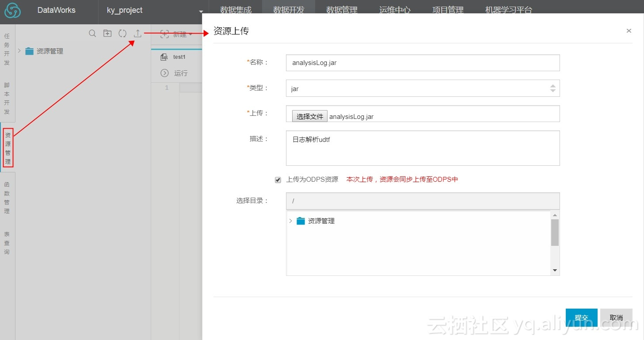This screenshot has width=644, height=340.
Task: Click directory list scrollbar thumb
Action: point(555,233)
